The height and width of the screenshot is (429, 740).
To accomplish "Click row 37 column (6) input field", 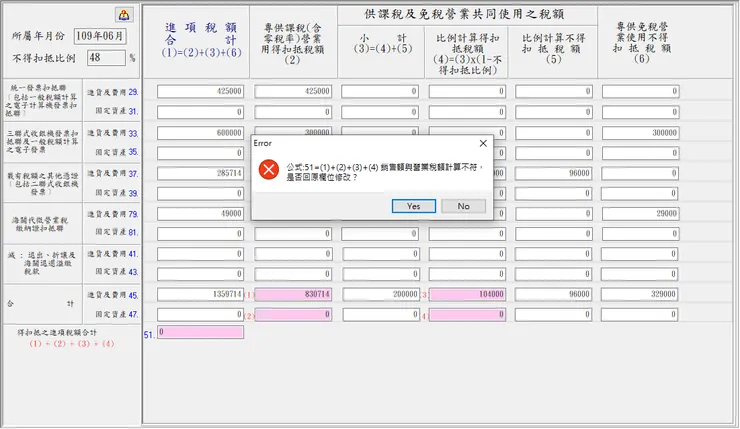I will [640, 173].
